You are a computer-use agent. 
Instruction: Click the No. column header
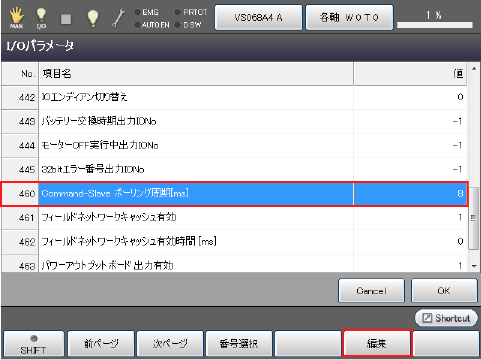(x=20, y=74)
